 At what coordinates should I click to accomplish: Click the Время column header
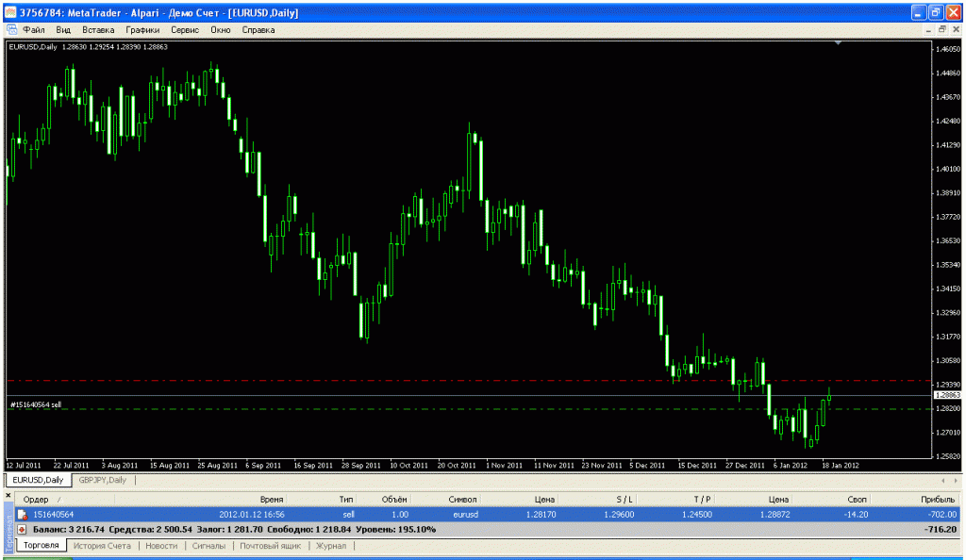[x=272, y=498]
